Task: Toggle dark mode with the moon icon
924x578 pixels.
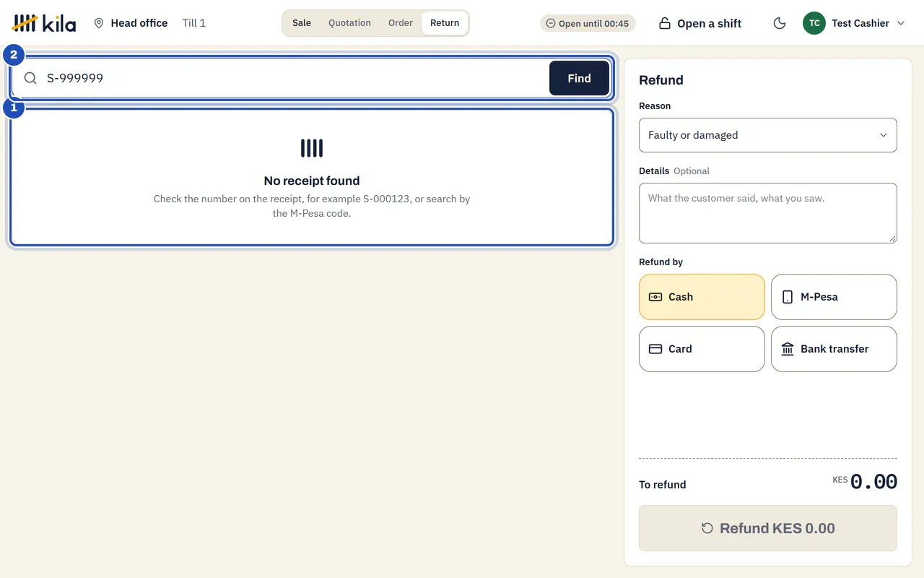Action: point(779,23)
